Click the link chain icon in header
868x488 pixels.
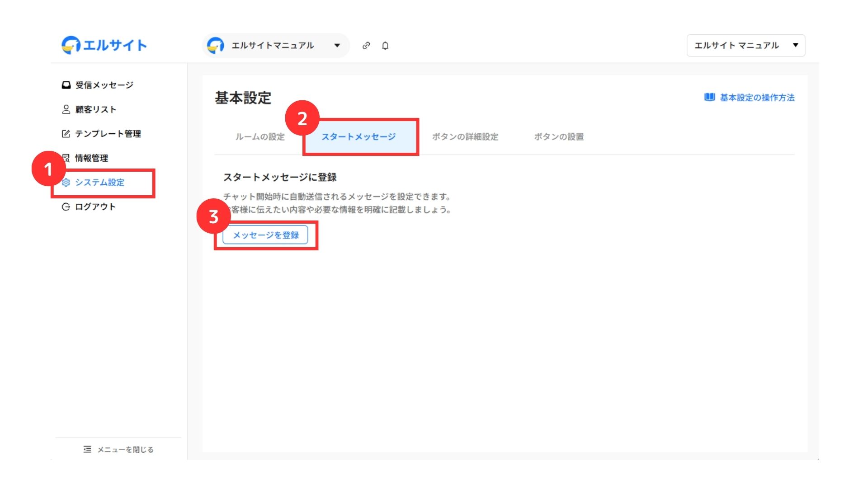[366, 46]
